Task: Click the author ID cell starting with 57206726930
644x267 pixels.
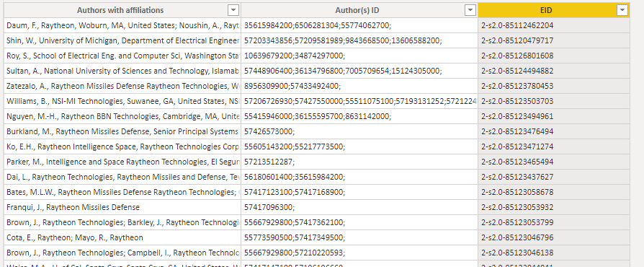Action: click(359, 101)
